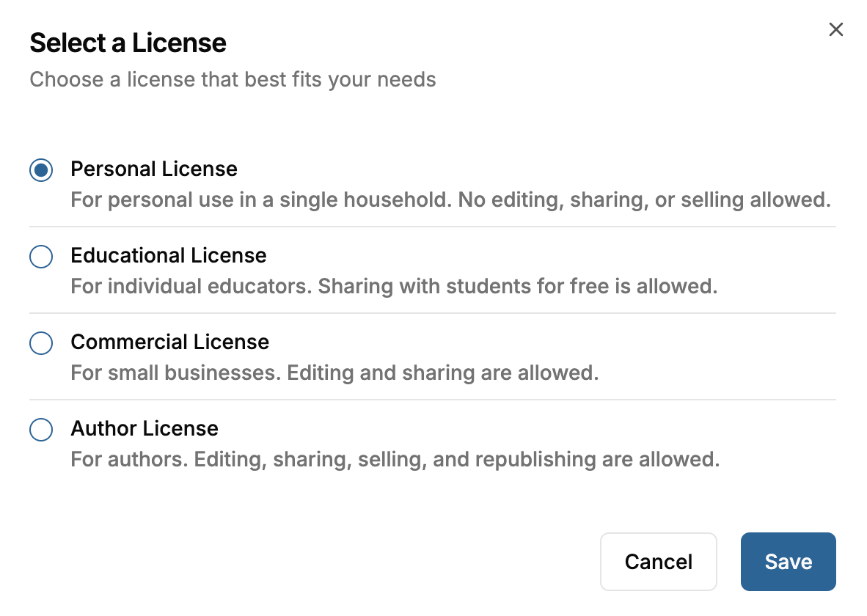The image size is (867, 616).
Task: Click the subtitle about choosing a license
Action: 233,79
